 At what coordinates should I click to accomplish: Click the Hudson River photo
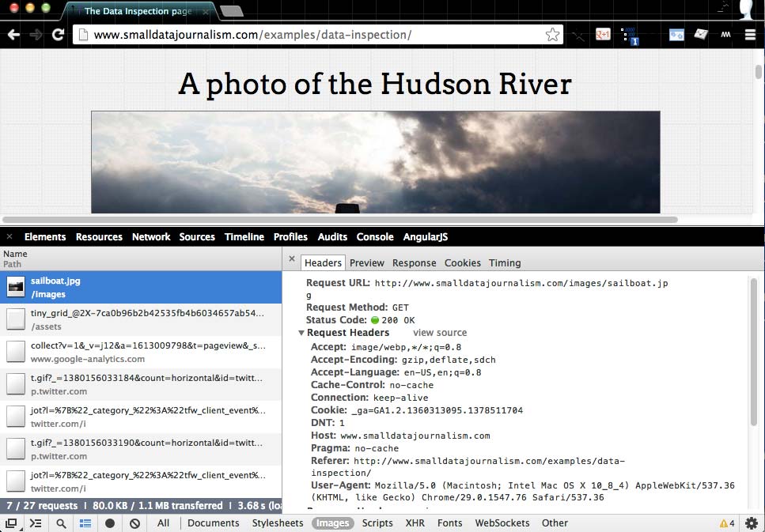point(376,162)
